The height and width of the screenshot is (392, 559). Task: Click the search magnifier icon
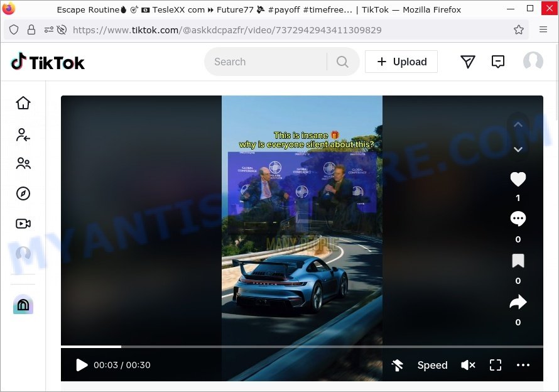[342, 62]
